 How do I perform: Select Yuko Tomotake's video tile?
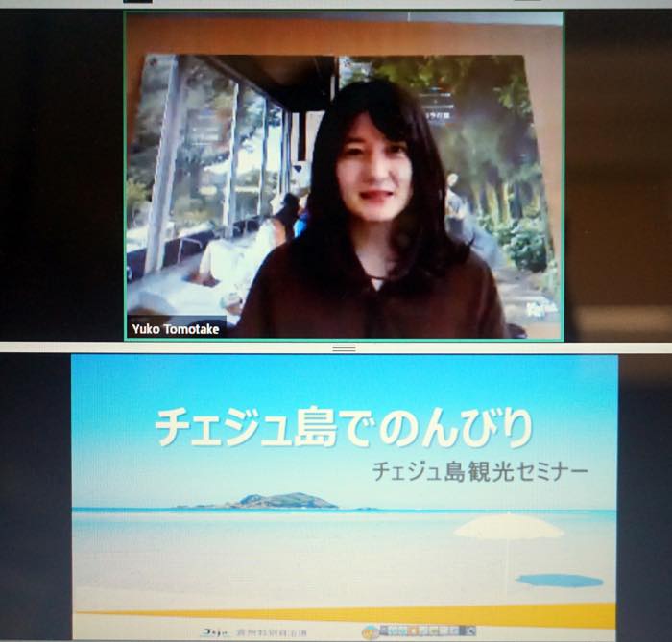(344, 176)
